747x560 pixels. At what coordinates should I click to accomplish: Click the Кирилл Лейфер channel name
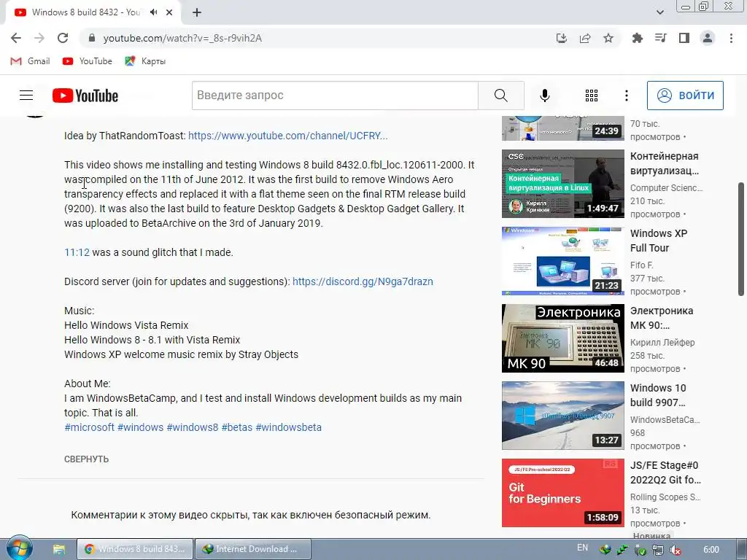point(662,342)
